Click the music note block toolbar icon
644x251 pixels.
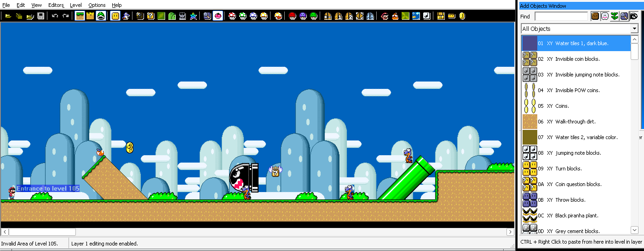pos(427,16)
